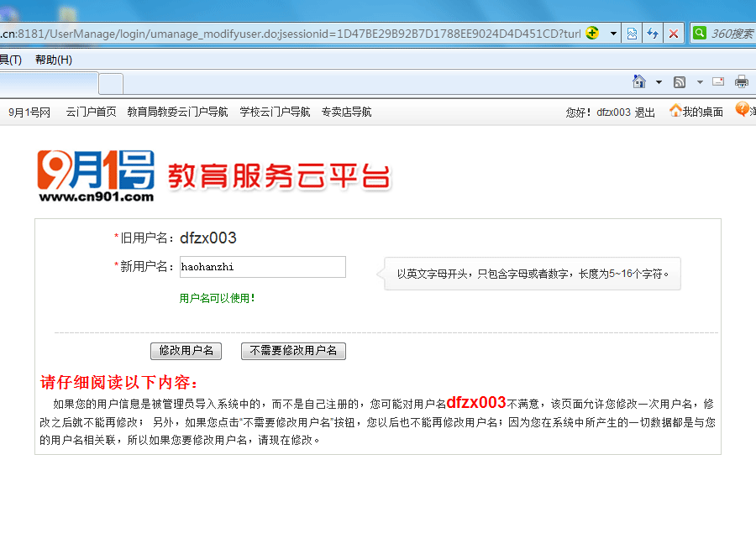The image size is (756, 533).
Task: Expand the Home button dropdown arrow
Action: [x=659, y=82]
